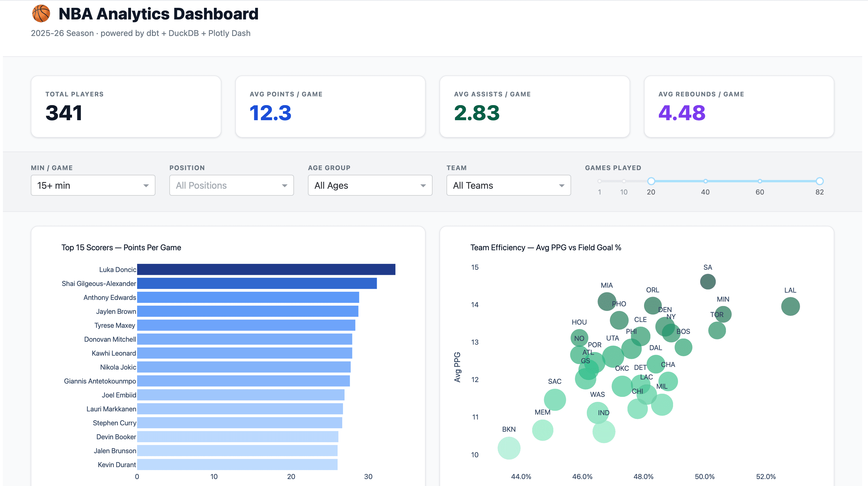Click the TOR bubble in scatter chart
868x486 pixels.
(717, 330)
